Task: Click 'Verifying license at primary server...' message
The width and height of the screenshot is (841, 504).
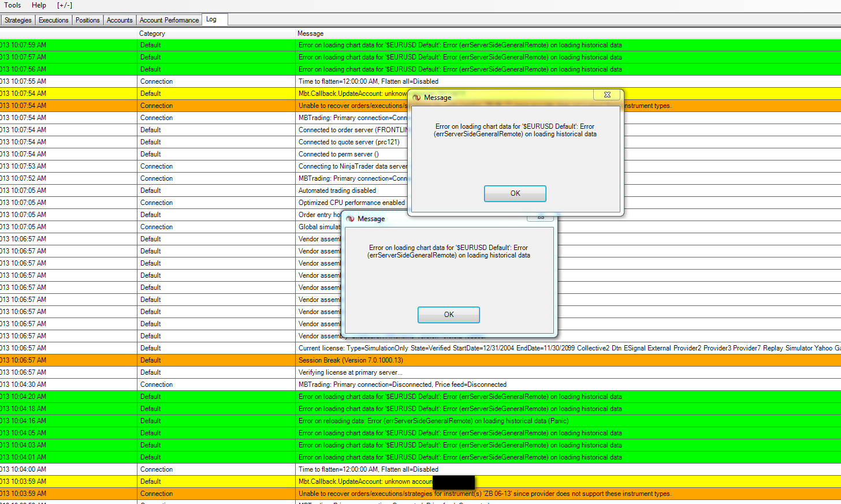Action: [x=351, y=372]
